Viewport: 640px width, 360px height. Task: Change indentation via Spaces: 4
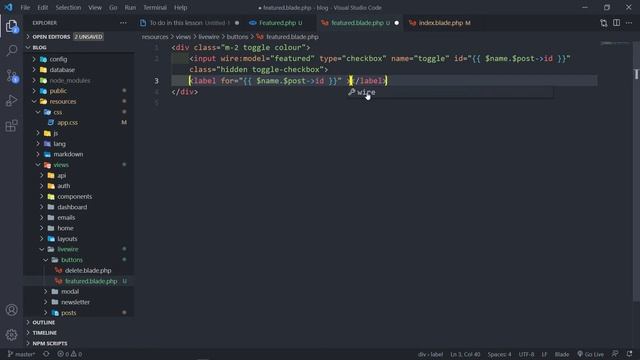499,354
